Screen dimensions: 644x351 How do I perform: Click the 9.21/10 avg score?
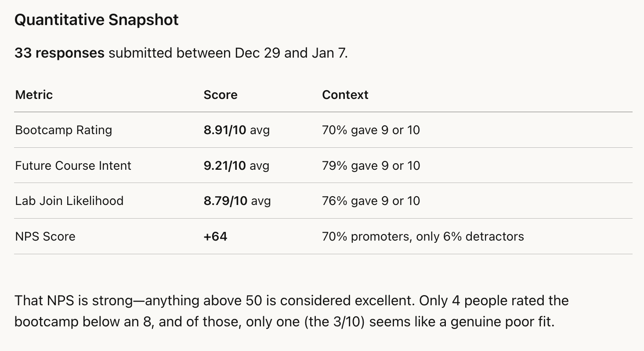[x=236, y=166]
